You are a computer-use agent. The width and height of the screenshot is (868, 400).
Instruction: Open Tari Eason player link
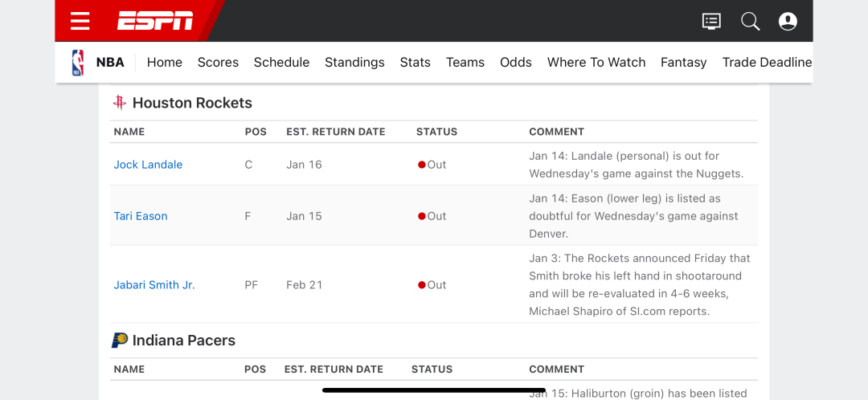point(141,216)
